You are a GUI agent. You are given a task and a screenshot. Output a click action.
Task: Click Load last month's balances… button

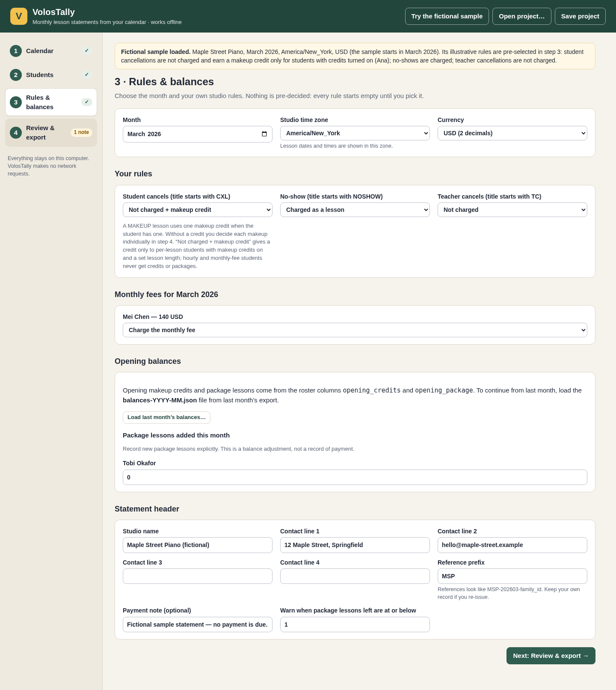[x=166, y=417]
